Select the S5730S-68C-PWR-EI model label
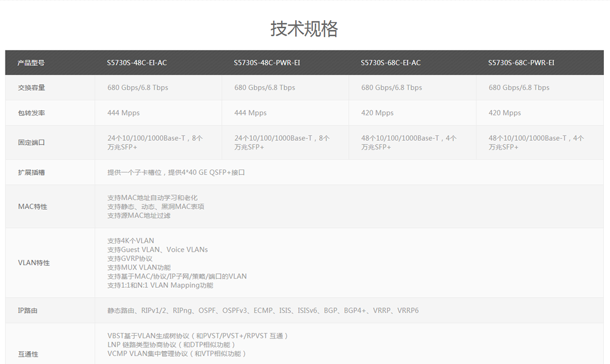This screenshot has height=364, width=610. click(x=521, y=62)
